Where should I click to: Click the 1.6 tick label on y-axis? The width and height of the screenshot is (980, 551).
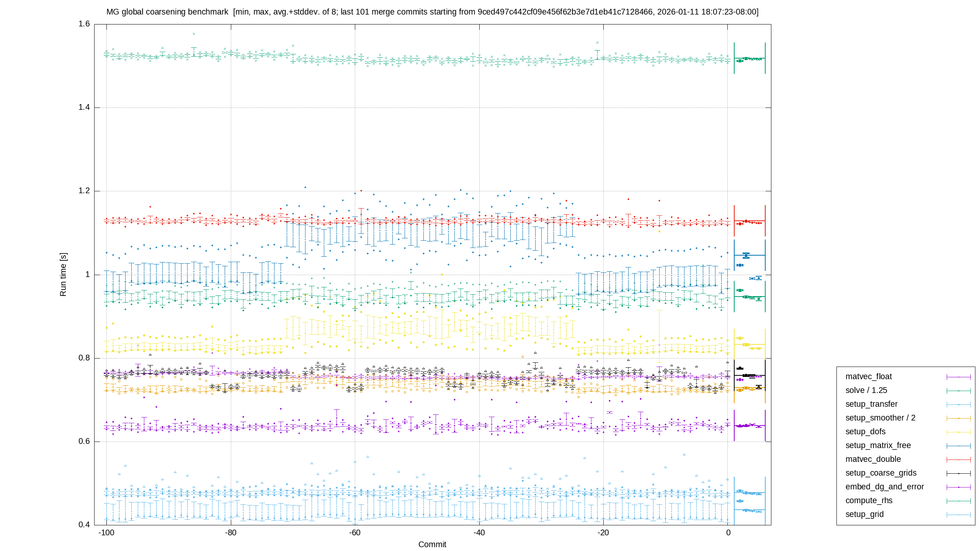pos(84,24)
